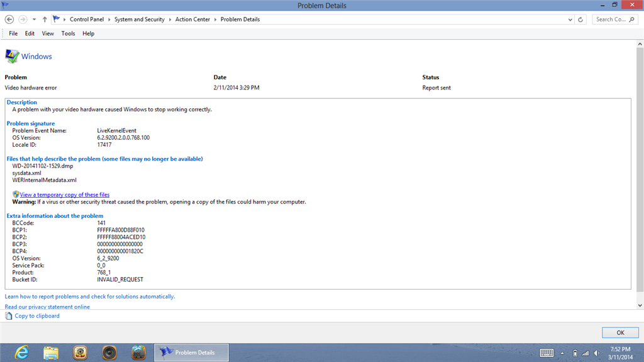Open the Tools menu
Screen dimensions: 644x362
coord(68,33)
